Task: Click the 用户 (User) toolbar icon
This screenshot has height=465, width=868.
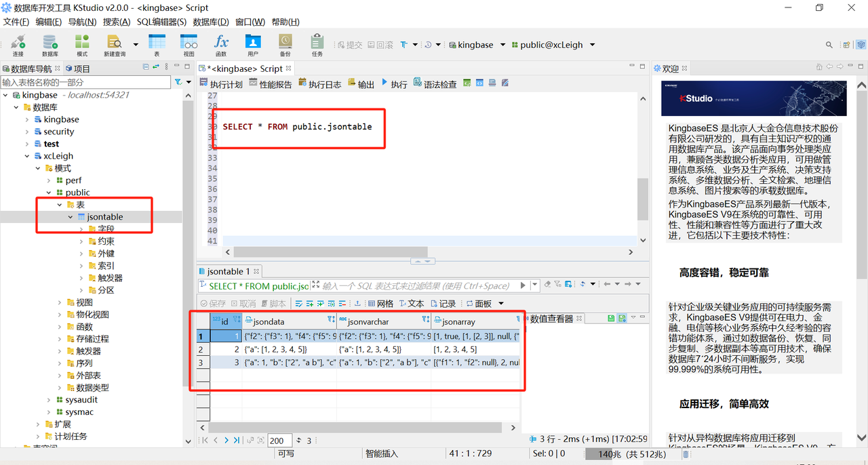Action: point(253,45)
